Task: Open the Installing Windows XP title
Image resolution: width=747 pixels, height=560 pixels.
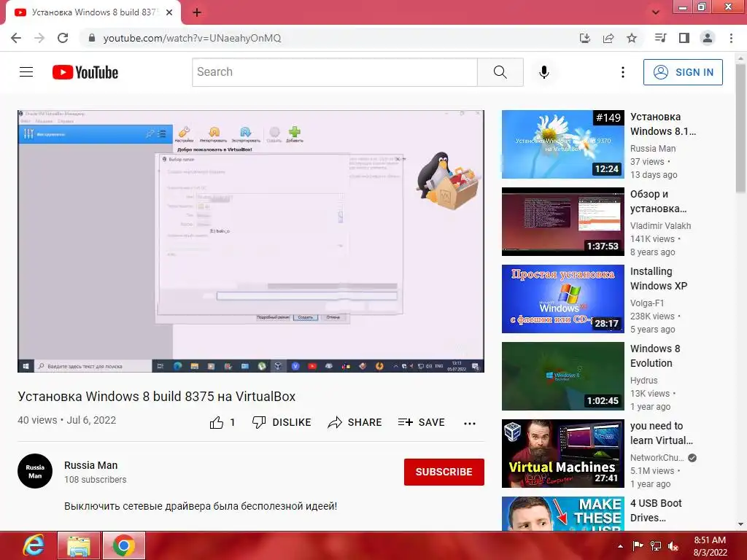Action: (659, 279)
